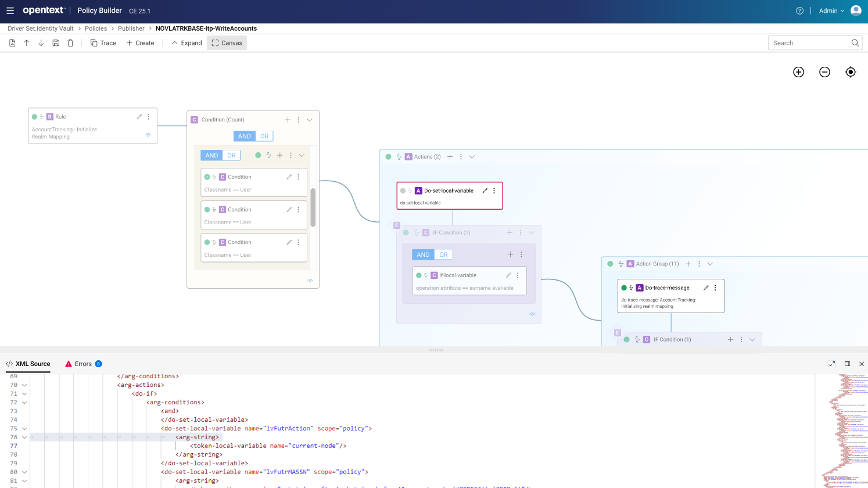Click the Trace toolbar button
Viewport: 868px width, 488px height.
(103, 43)
